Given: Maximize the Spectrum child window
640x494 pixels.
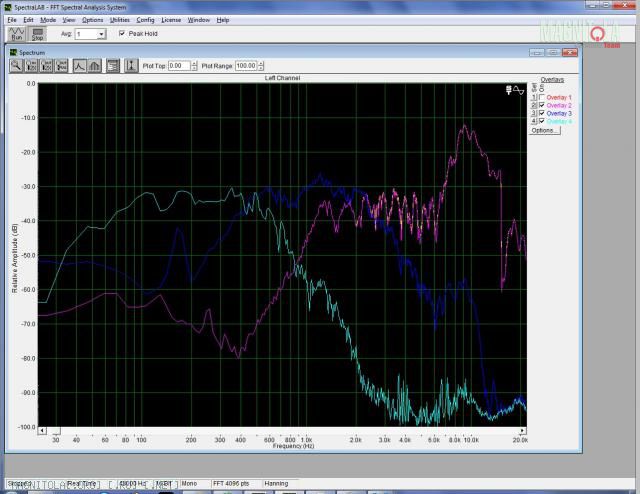Looking at the screenshot, I should point(553,53).
